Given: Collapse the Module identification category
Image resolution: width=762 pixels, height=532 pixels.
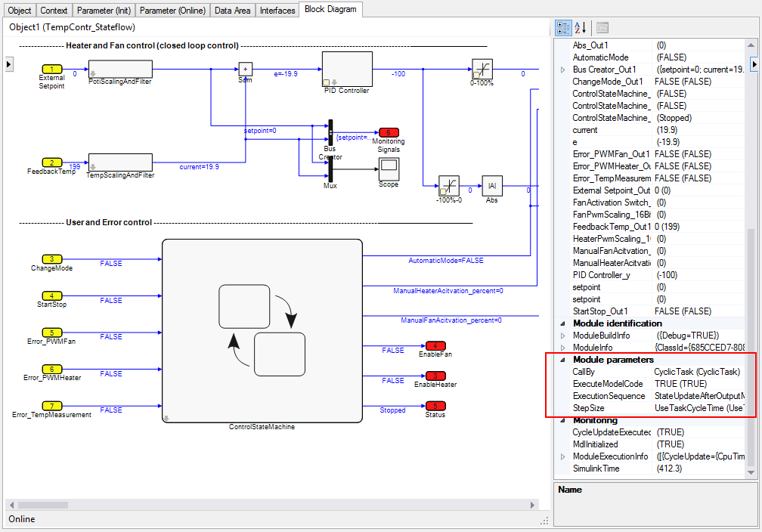Looking at the screenshot, I should pyautogui.click(x=562, y=323).
